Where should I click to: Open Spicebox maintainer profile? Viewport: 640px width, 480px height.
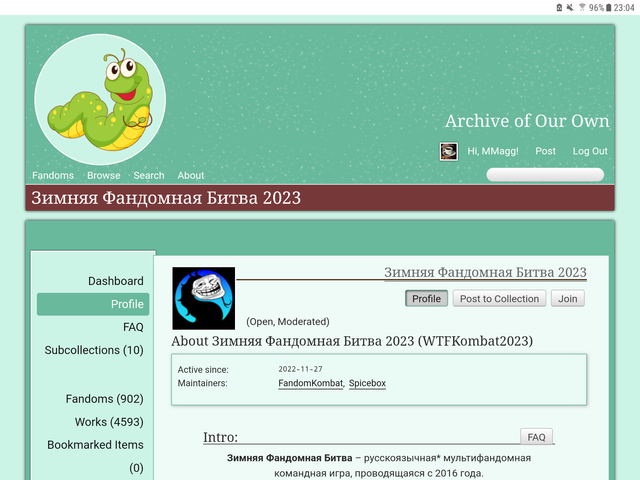pyautogui.click(x=367, y=383)
